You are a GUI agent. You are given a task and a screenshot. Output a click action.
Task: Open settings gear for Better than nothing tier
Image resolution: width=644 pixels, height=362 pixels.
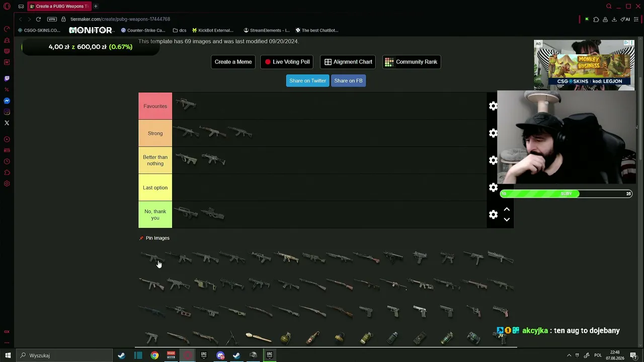(x=493, y=160)
